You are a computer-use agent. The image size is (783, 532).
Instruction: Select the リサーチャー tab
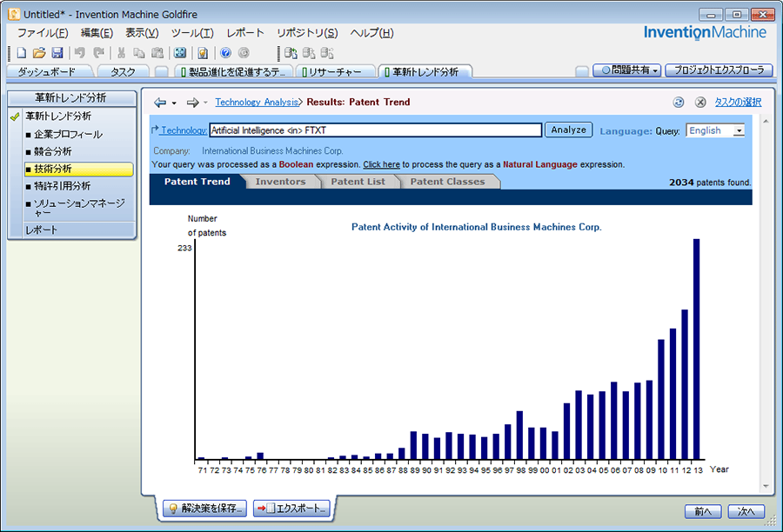click(335, 72)
